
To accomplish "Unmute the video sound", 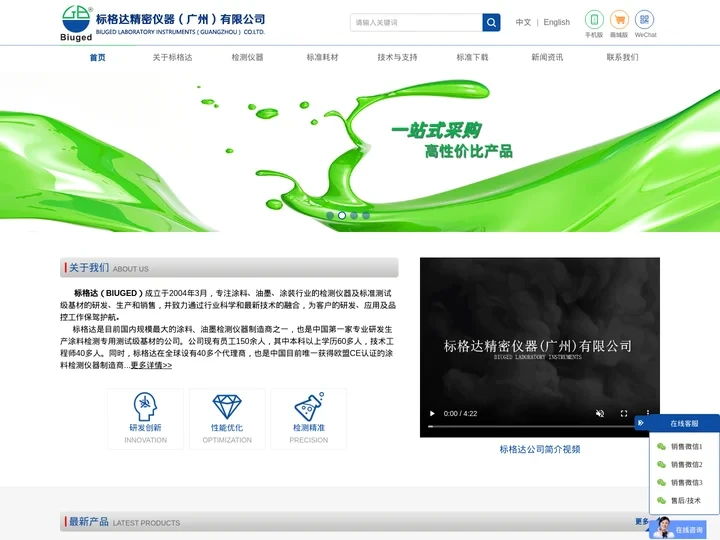I will click(x=600, y=413).
